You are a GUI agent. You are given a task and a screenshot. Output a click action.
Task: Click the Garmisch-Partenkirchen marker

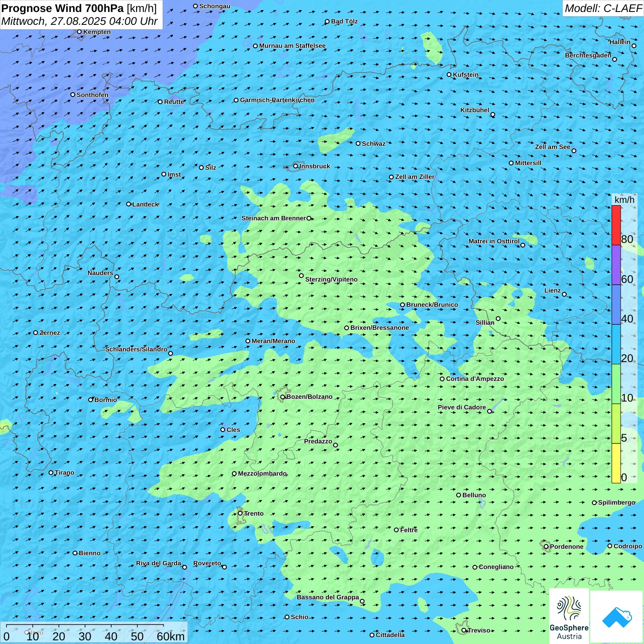(x=236, y=100)
